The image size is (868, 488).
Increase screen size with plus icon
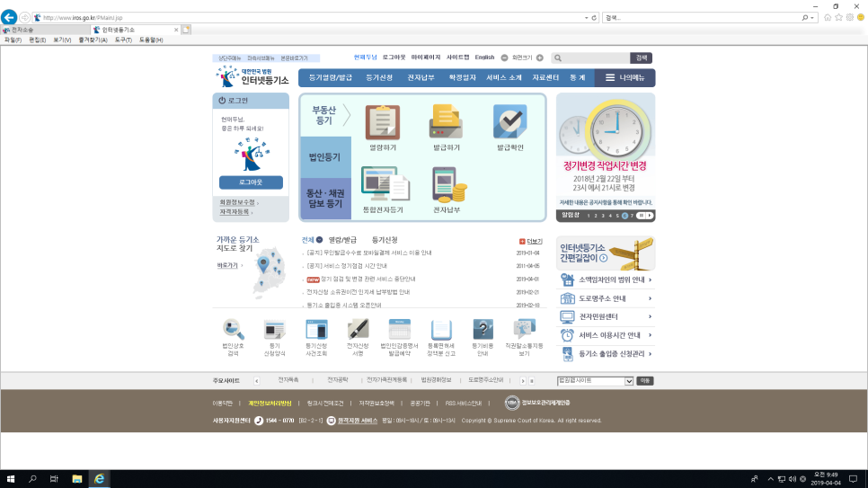540,58
